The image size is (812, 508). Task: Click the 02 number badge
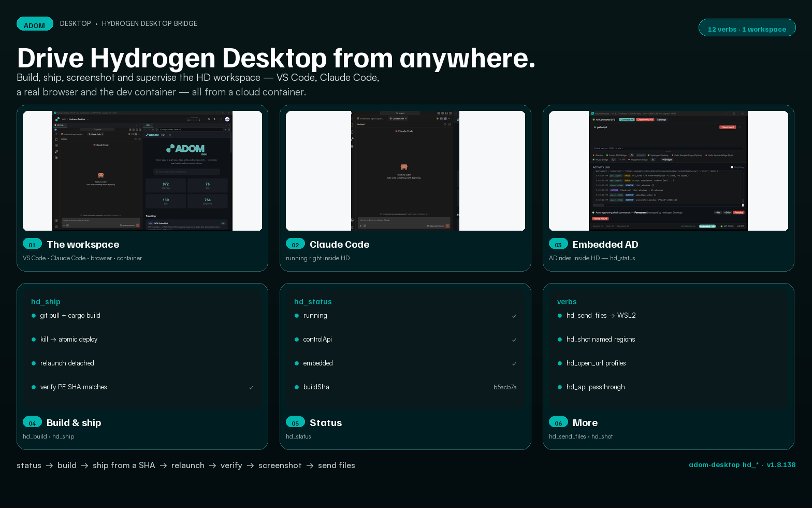click(x=295, y=244)
